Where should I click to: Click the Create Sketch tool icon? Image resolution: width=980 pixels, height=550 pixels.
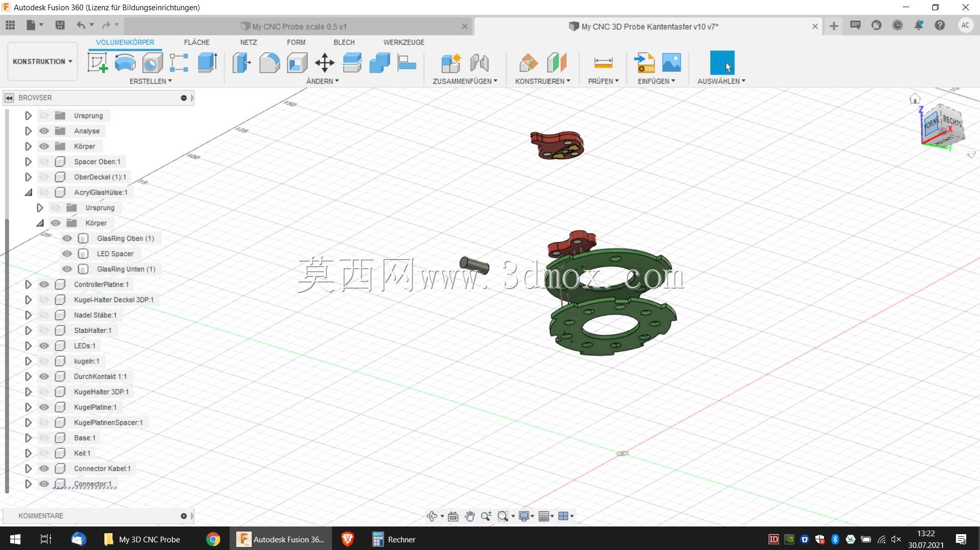97,63
